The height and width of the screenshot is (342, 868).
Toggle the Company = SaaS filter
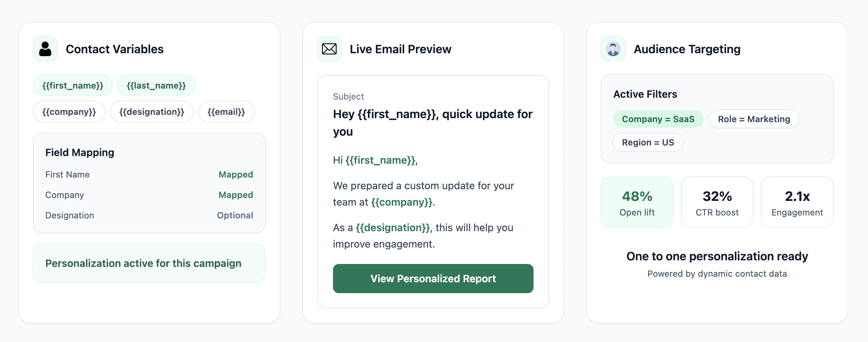658,119
